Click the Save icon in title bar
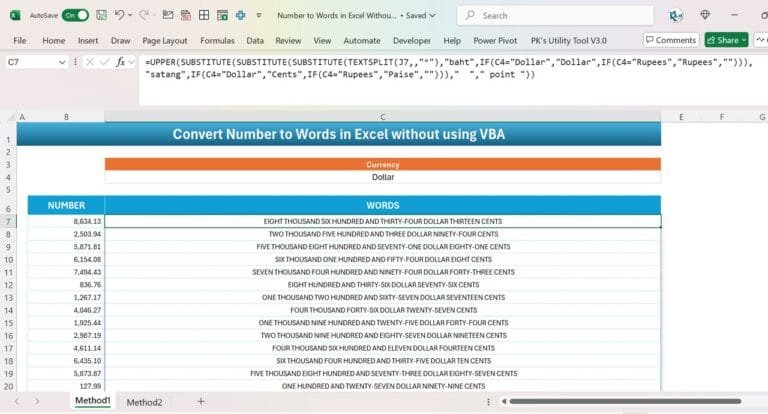This screenshot has height=414, width=768. click(x=101, y=15)
